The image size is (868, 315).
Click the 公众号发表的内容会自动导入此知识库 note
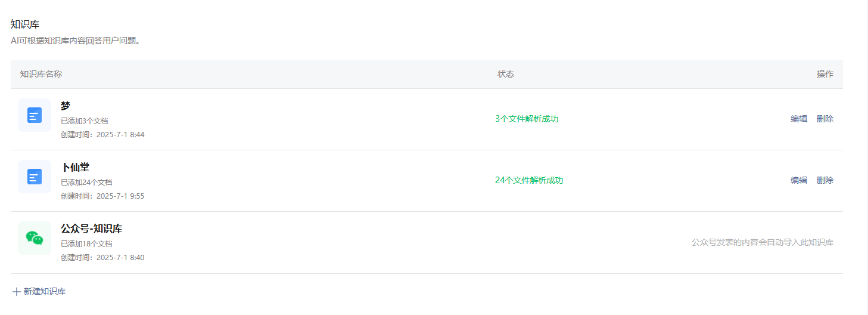[763, 242]
